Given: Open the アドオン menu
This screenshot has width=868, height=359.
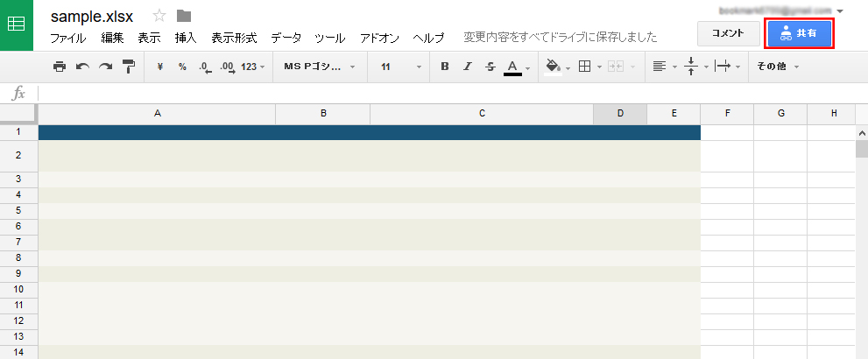Looking at the screenshot, I should point(379,39).
